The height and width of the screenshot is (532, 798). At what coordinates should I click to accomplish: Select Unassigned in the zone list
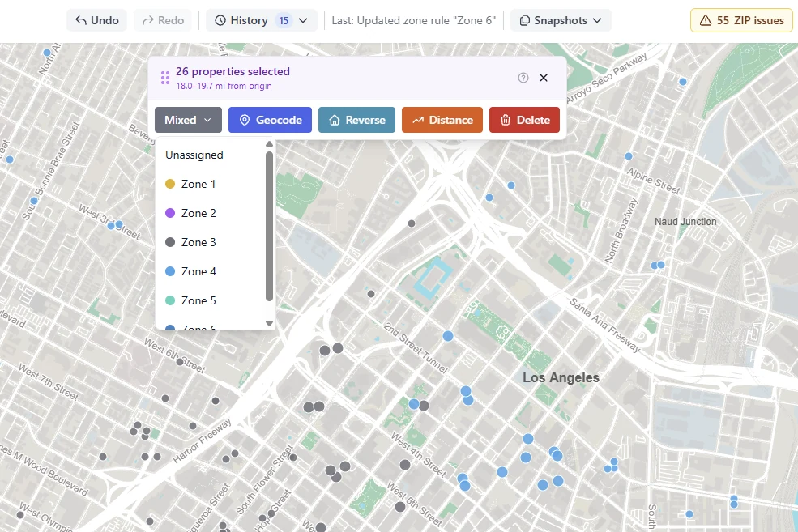(211, 155)
